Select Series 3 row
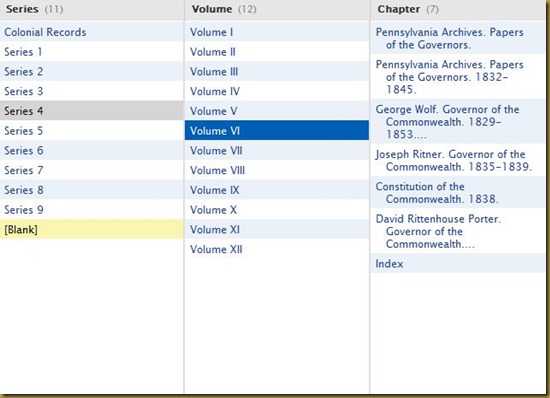This screenshot has height=398, width=550. 92,91
